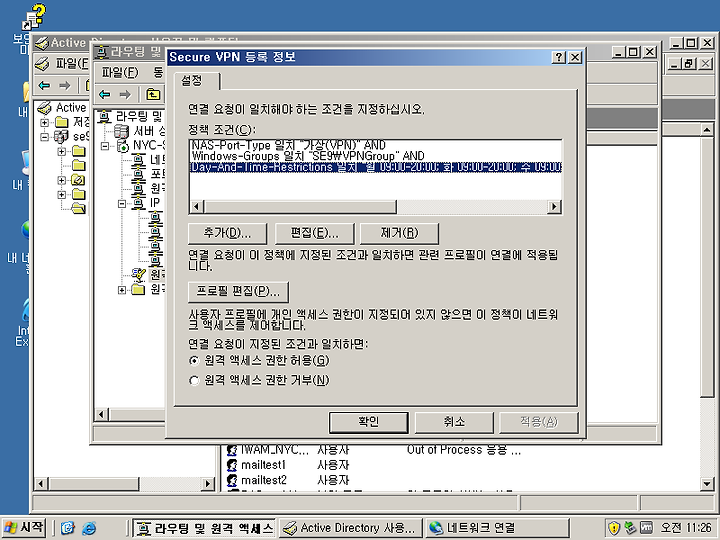This screenshot has width=720, height=540.
Task: Click forward arrow in Active Directory toolbar
Action: tap(65, 85)
